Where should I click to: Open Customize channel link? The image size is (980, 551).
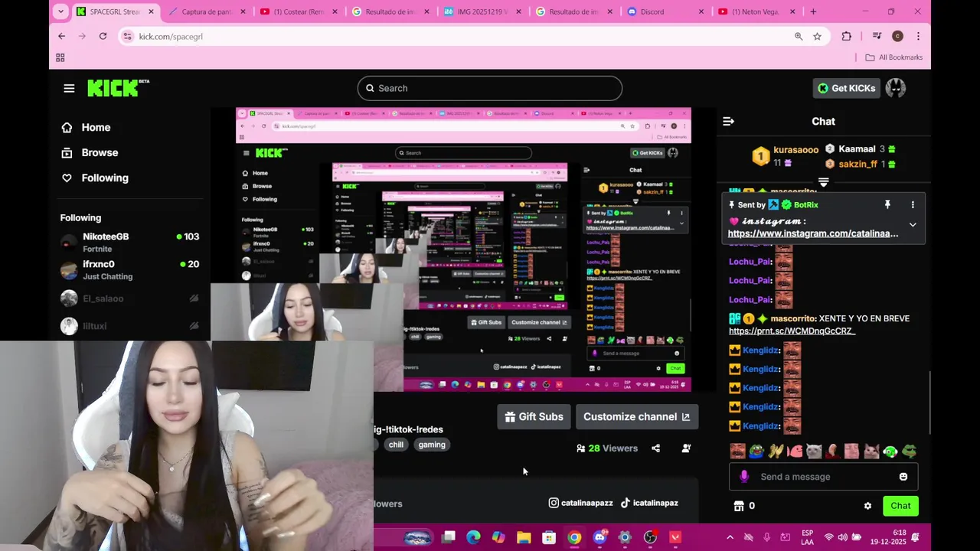coord(636,417)
